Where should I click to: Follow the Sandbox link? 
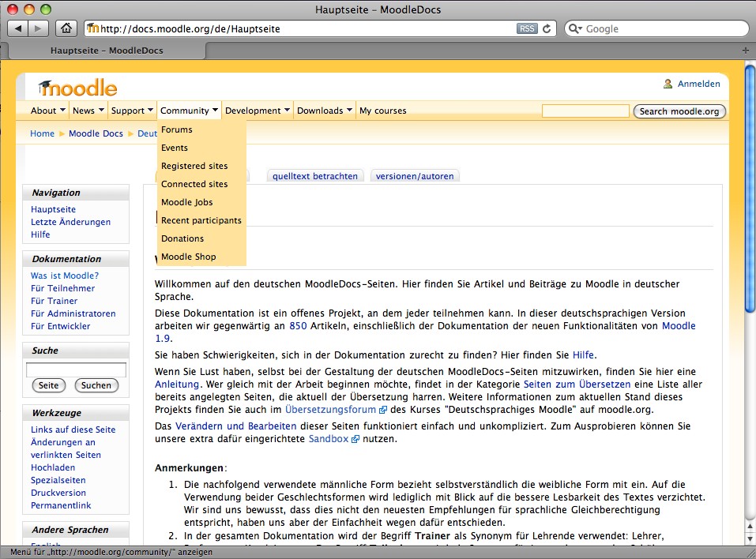pyautogui.click(x=329, y=439)
